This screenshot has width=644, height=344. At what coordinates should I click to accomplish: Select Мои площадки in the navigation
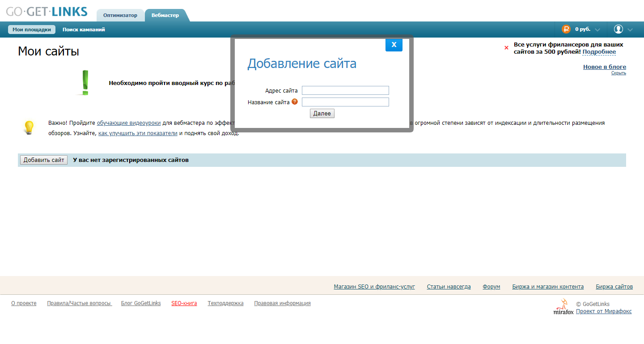click(32, 29)
